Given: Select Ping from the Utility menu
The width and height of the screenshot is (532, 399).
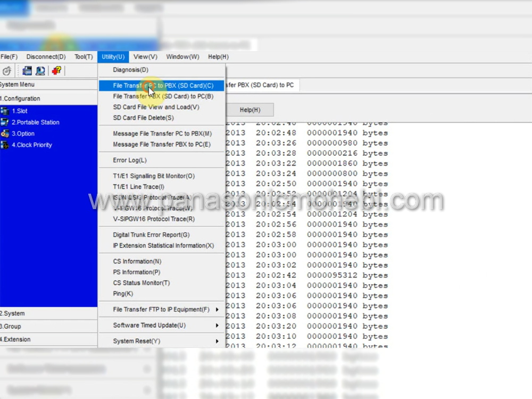Looking at the screenshot, I should 123,294.
